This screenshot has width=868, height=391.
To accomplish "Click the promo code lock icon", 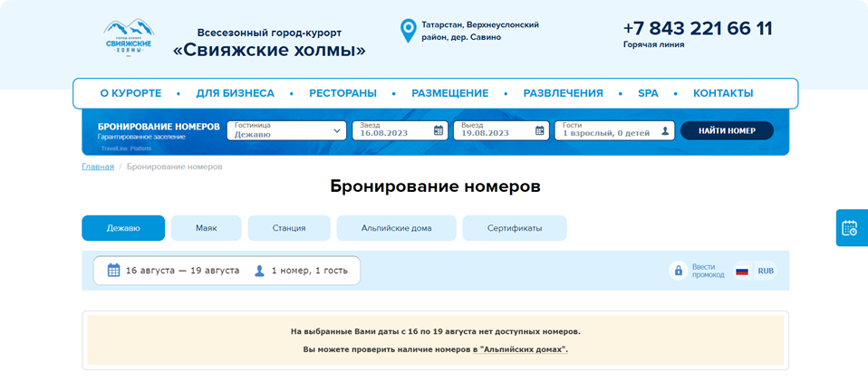I will pyautogui.click(x=678, y=271).
